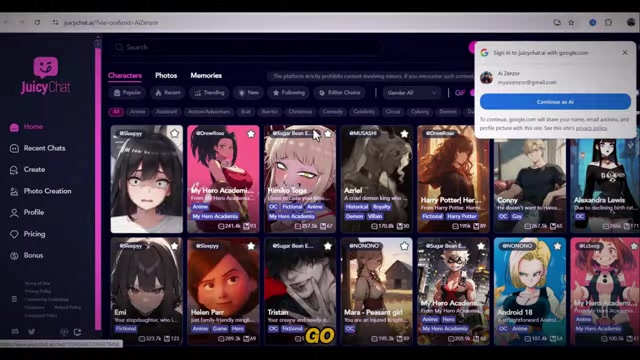Click the Continue as Ai button

click(555, 102)
